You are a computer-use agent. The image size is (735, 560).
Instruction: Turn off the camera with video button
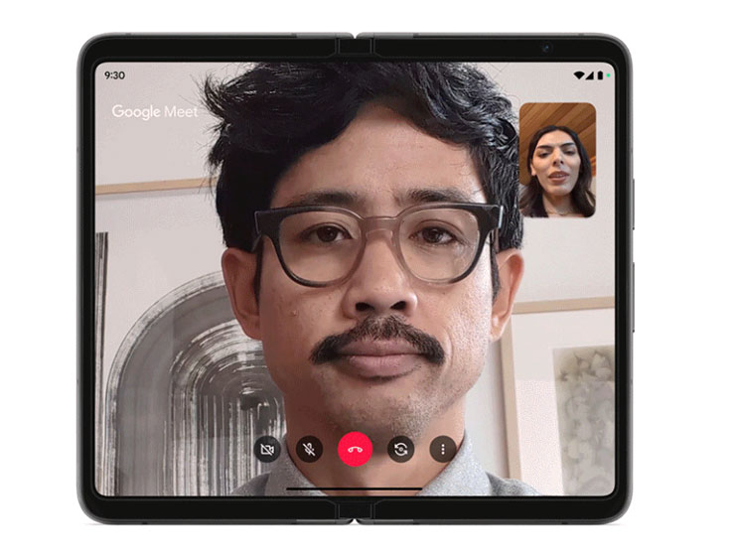pyautogui.click(x=266, y=449)
